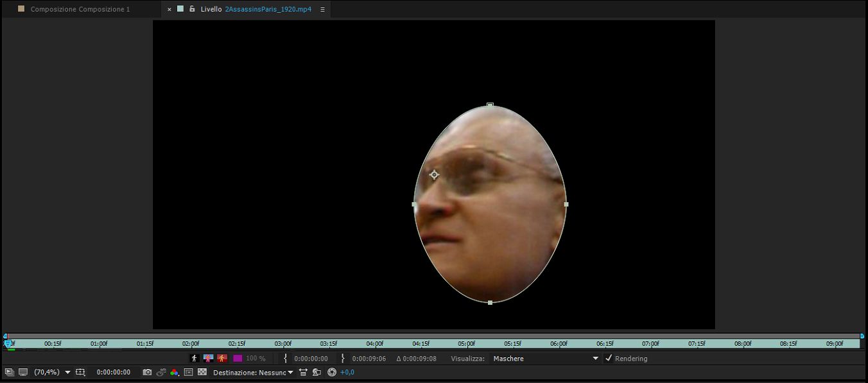The height and width of the screenshot is (383, 868).
Task: Uncheck the Rendering checkbox
Action: point(609,358)
